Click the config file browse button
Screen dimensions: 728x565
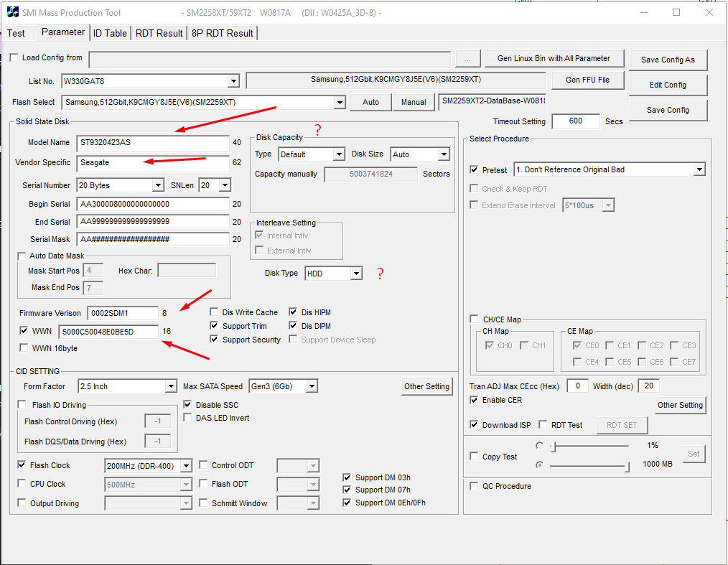pyautogui.click(x=467, y=58)
